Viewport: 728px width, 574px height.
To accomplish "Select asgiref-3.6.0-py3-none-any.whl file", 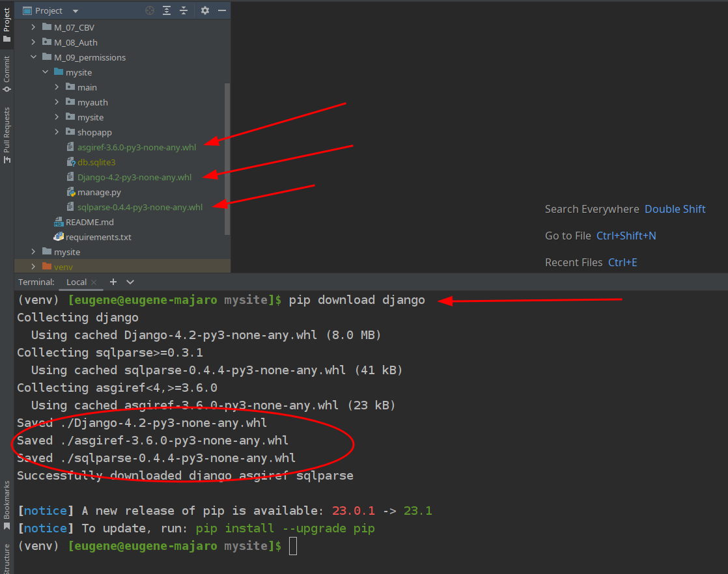I will point(122,147).
